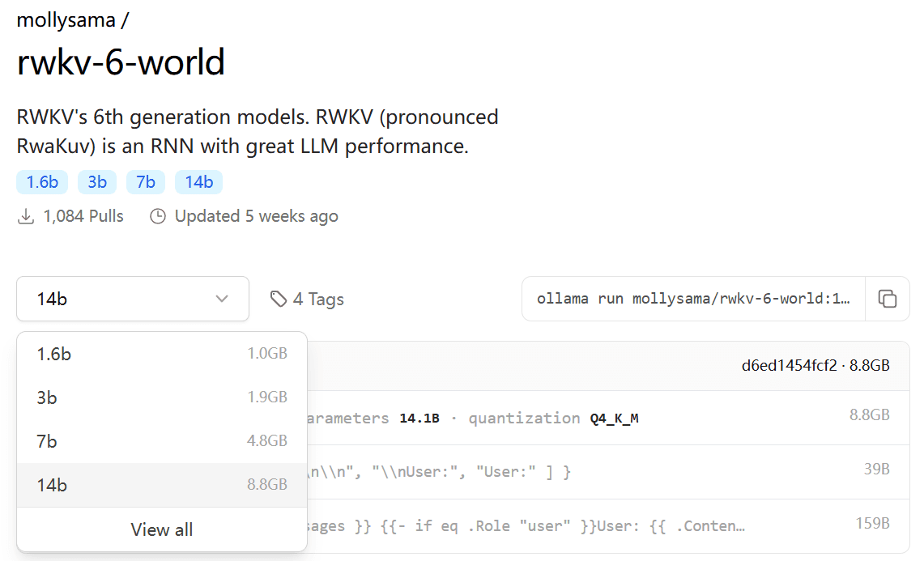Click the download icon next to Pulls
924x561 pixels.
coord(26,216)
